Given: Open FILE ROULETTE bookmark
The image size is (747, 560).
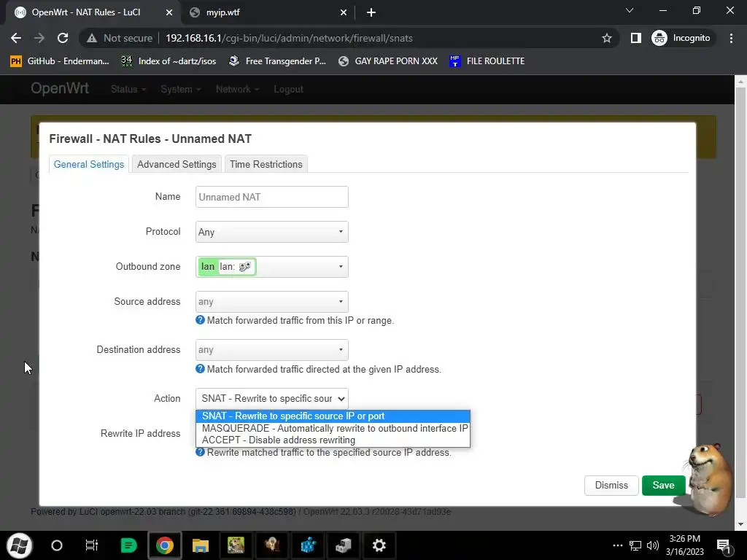Looking at the screenshot, I should point(487,61).
